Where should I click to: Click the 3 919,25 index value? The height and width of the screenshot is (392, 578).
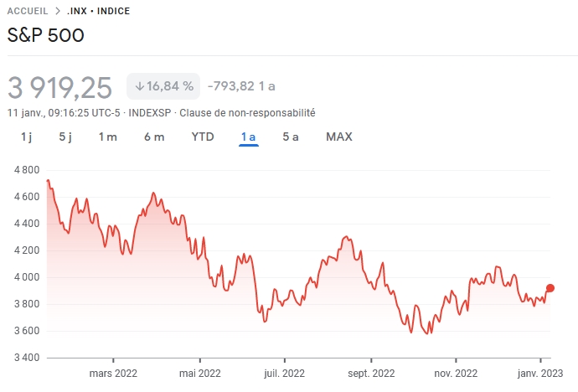pyautogui.click(x=59, y=86)
